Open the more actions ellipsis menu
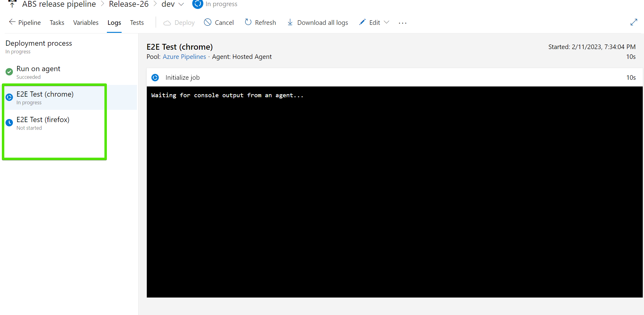Image resolution: width=644 pixels, height=315 pixels. 402,23
